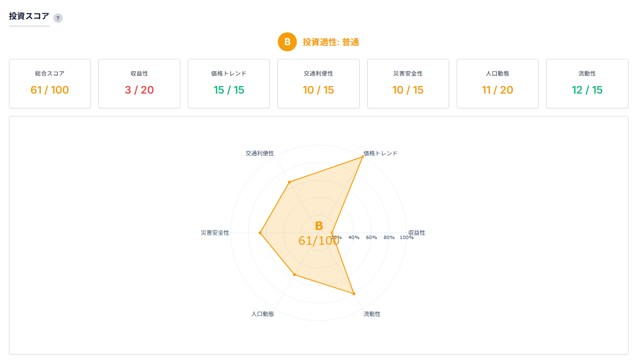Viewport: 637px width, 364px height.
Task: Click the 人口動態 radar data point
Action: (294, 275)
